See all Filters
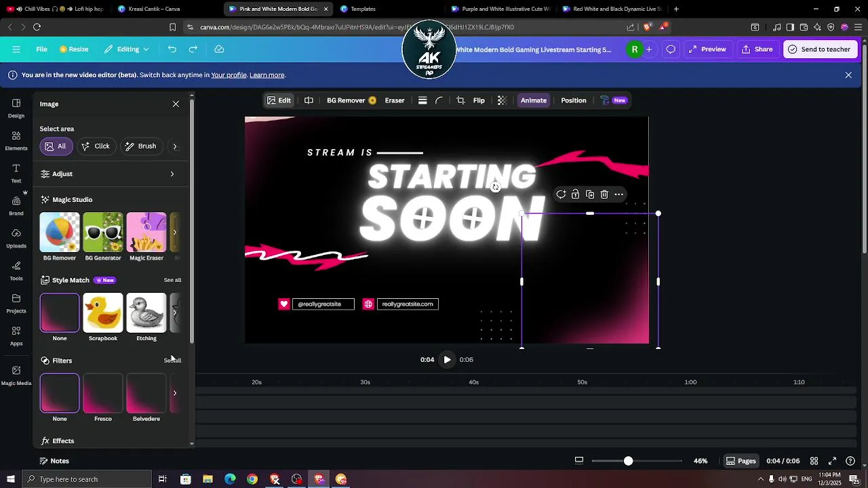The width and height of the screenshot is (868, 488). [x=172, y=361]
